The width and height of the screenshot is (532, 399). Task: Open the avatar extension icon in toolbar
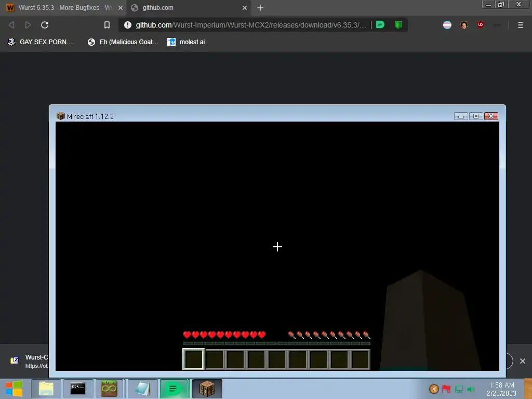[x=464, y=25]
